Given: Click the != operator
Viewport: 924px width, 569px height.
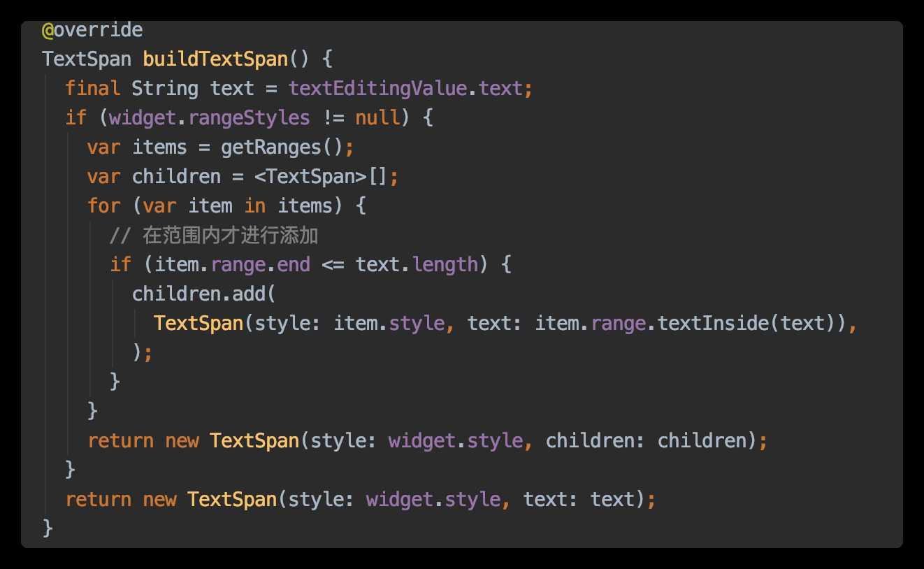Looking at the screenshot, I should pyautogui.click(x=333, y=117).
